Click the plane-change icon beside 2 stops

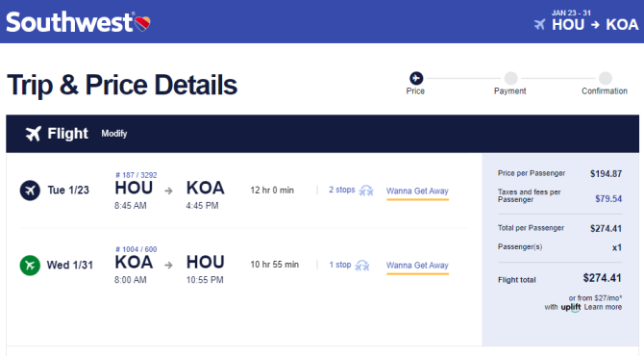[366, 191]
